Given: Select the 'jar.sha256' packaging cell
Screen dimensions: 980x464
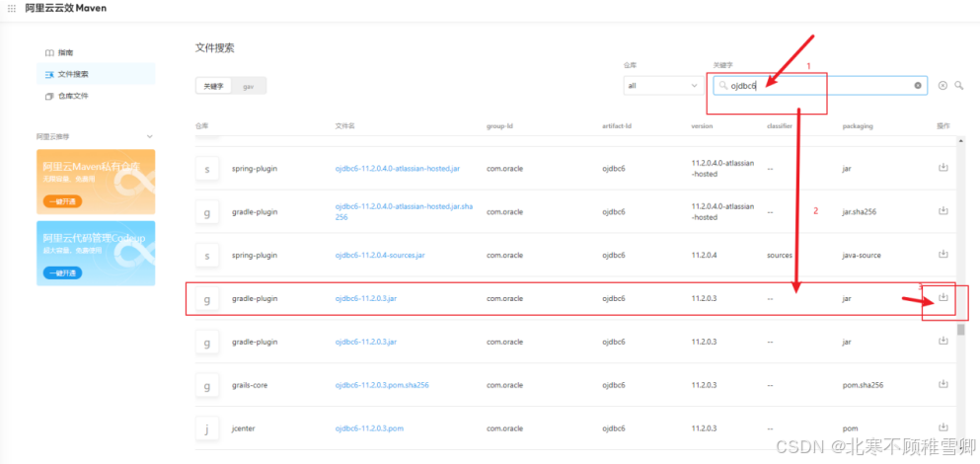Looking at the screenshot, I should point(859,212).
